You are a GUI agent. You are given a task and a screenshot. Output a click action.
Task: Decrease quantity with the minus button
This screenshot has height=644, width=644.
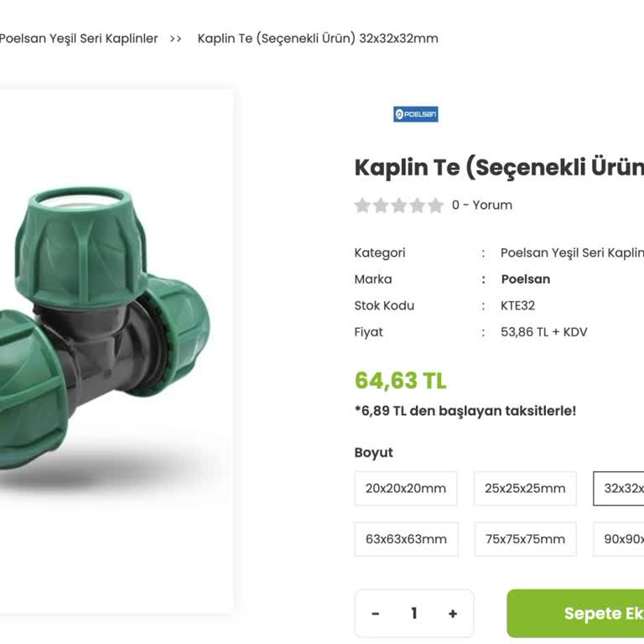click(376, 614)
